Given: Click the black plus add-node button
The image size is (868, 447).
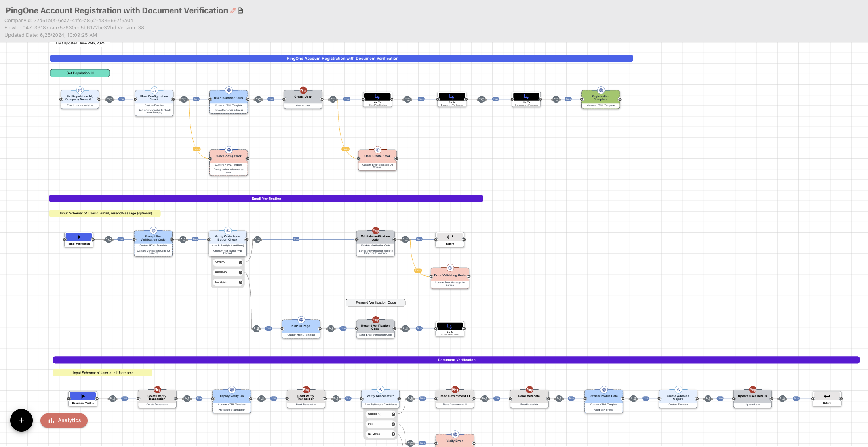Looking at the screenshot, I should click(21, 420).
